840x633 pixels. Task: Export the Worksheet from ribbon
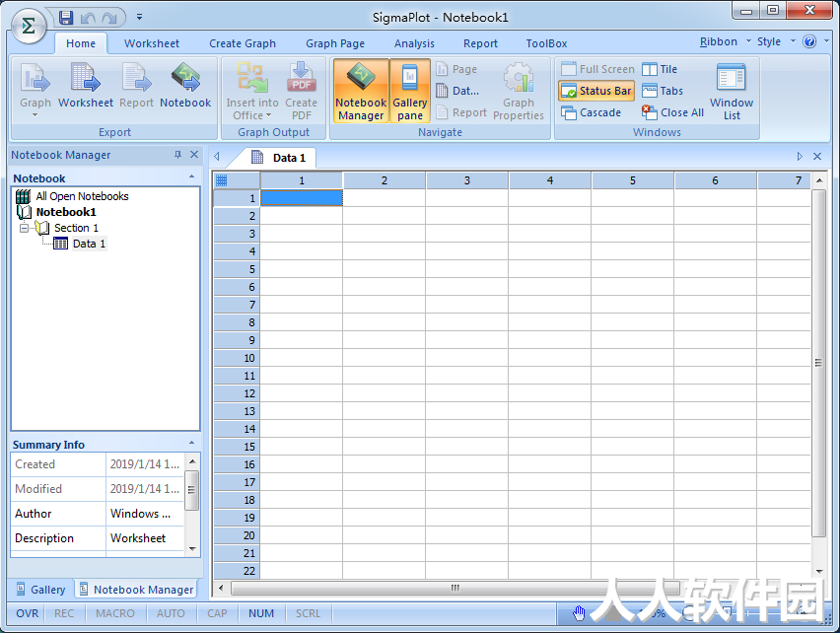86,86
